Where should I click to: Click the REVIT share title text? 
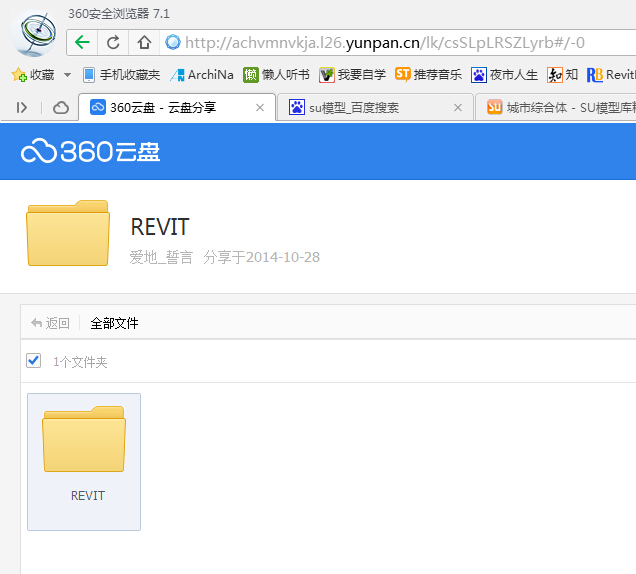pyautogui.click(x=160, y=227)
